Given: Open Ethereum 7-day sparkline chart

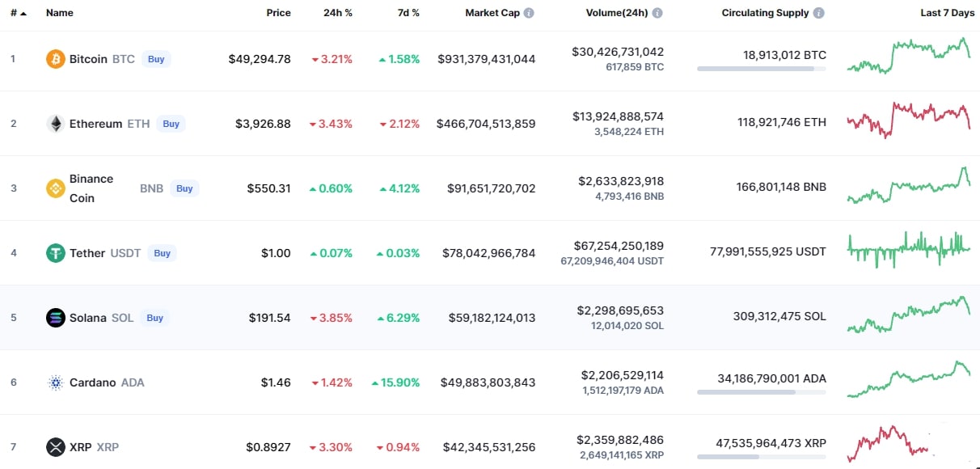Looking at the screenshot, I should (x=909, y=120).
